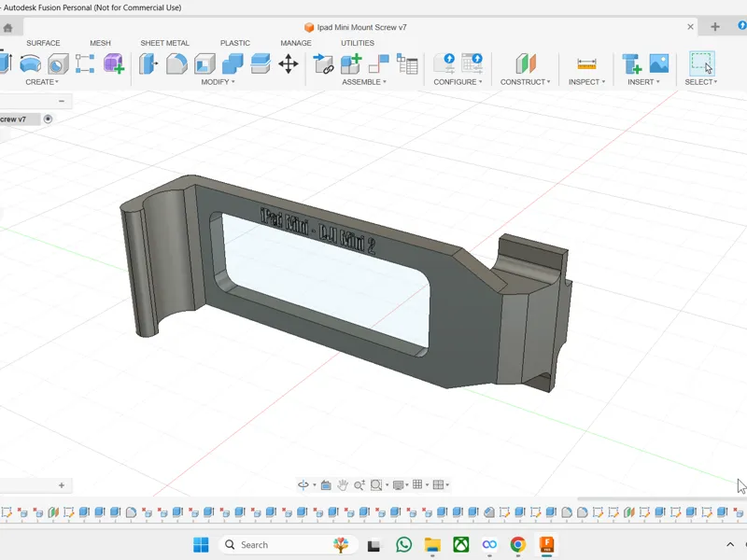Open the Bill of Materials icon
Viewport: 747px width, 560px height.
(x=407, y=63)
